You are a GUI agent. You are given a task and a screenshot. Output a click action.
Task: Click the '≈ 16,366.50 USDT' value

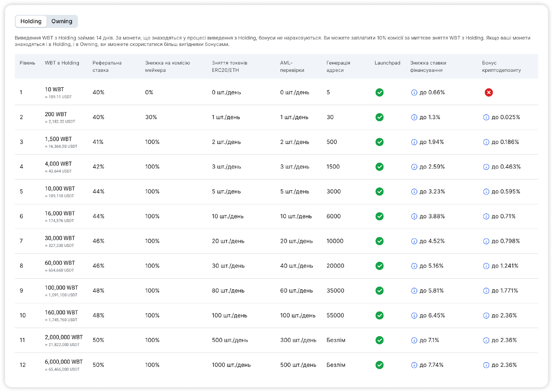pos(61,147)
